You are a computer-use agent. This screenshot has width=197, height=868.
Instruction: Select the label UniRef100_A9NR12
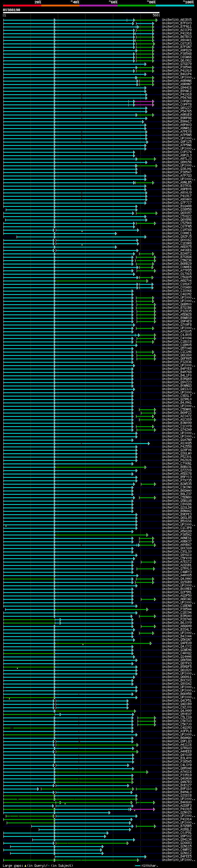pos(177,128)
